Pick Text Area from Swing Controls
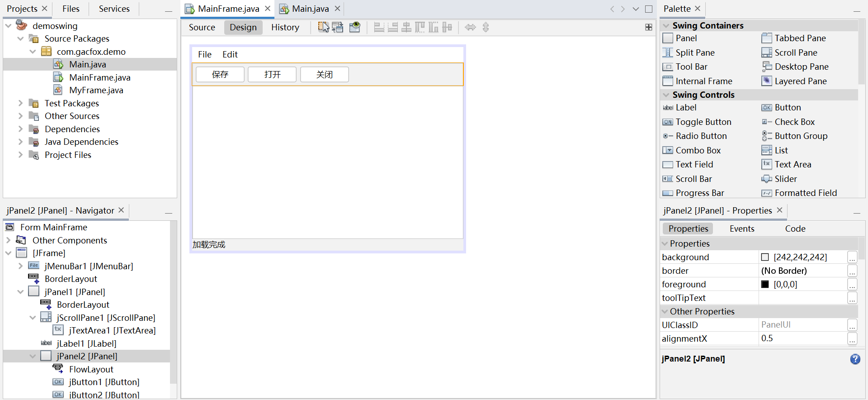This screenshot has width=868, height=400. 787,164
